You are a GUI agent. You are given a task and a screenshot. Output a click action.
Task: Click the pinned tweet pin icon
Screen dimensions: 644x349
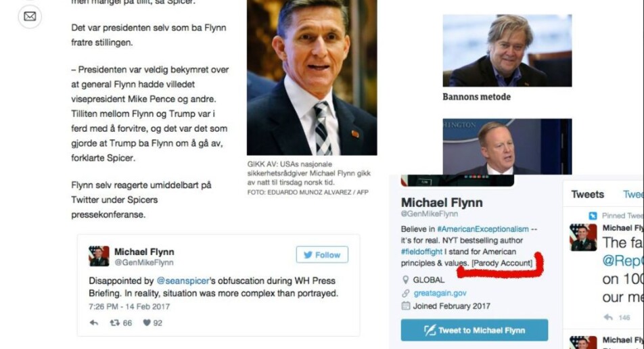(x=593, y=216)
